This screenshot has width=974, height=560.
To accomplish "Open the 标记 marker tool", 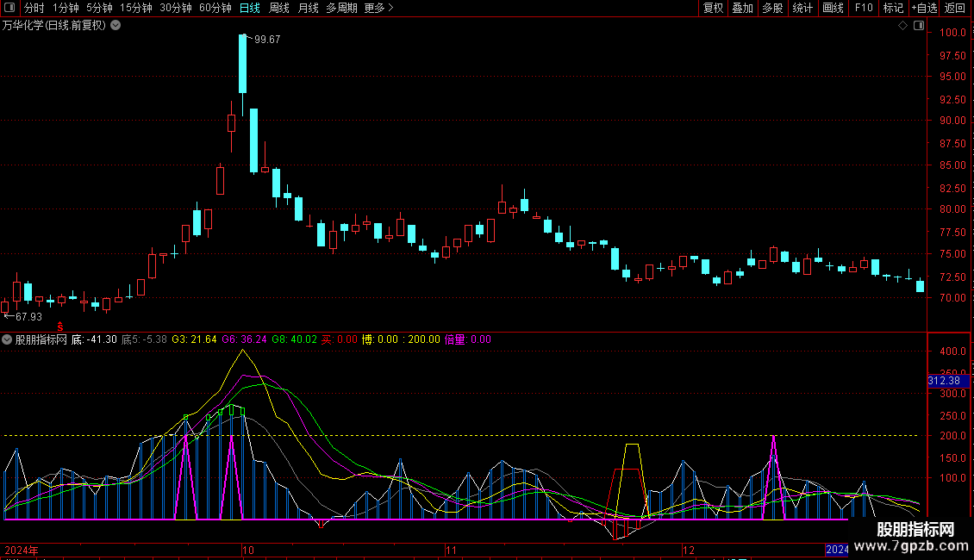I will pos(893,9).
